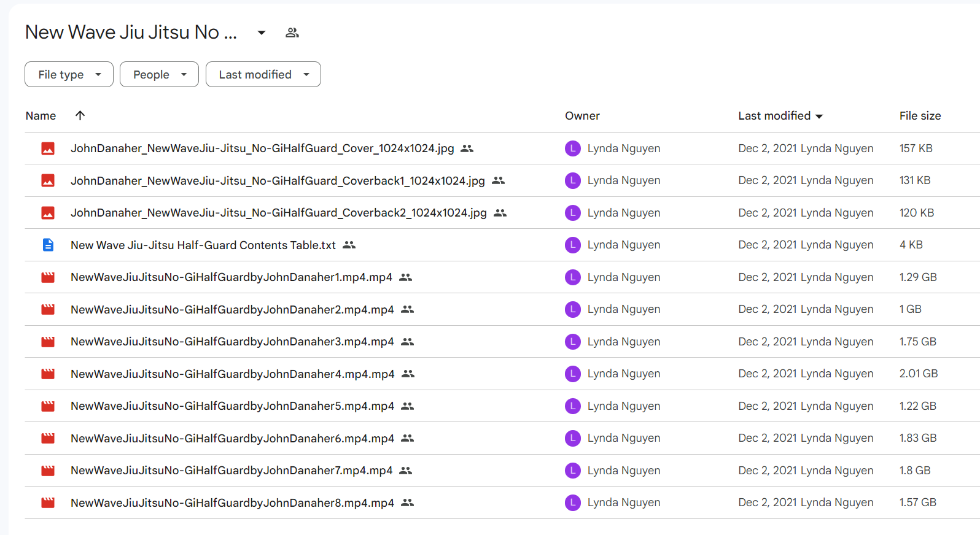This screenshot has width=980, height=535.
Task: Click the shared icon next to Contents Table.txt
Action: pyautogui.click(x=349, y=245)
